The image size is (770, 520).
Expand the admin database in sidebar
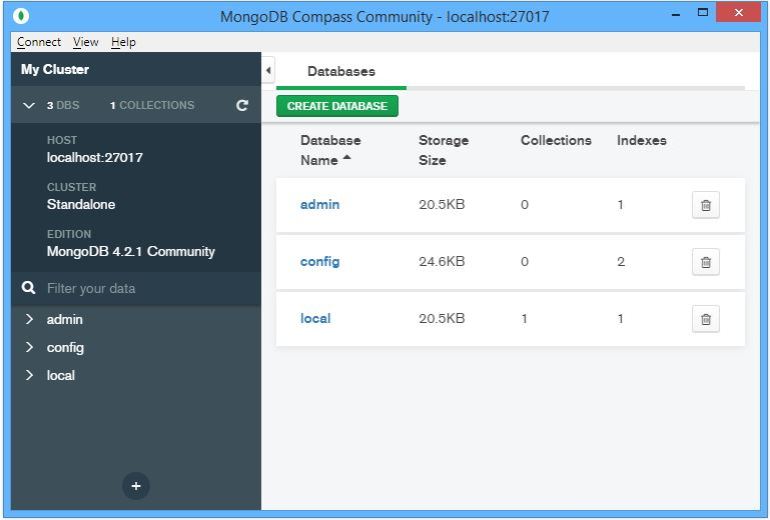pyautogui.click(x=30, y=320)
